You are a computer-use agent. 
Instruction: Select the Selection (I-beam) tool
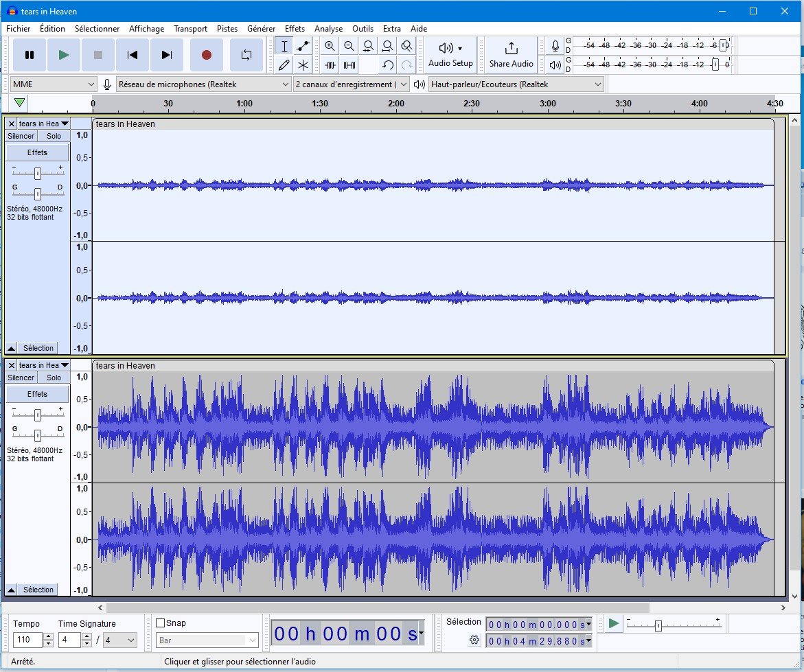(284, 46)
